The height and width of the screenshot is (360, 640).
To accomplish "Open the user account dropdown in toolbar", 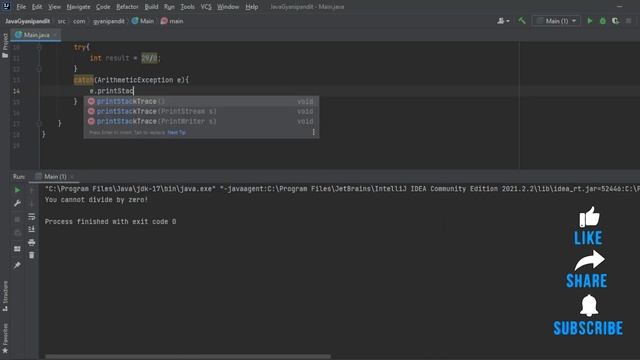I will click(x=503, y=21).
